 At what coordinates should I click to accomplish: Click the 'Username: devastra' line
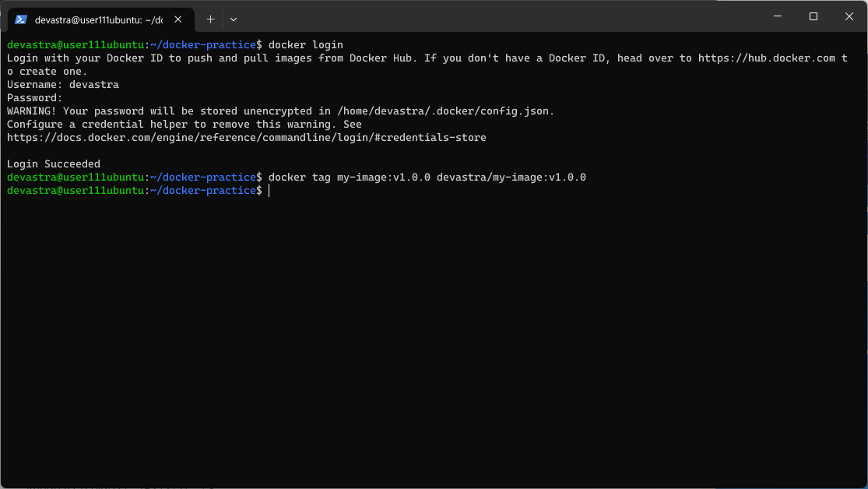63,85
